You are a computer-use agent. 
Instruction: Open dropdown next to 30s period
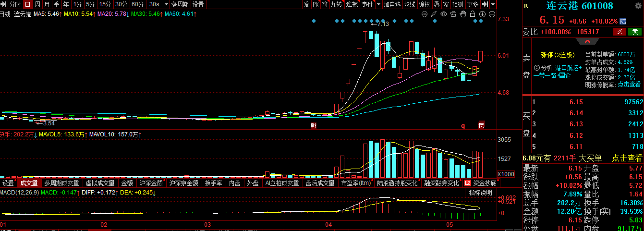coord(166,4)
